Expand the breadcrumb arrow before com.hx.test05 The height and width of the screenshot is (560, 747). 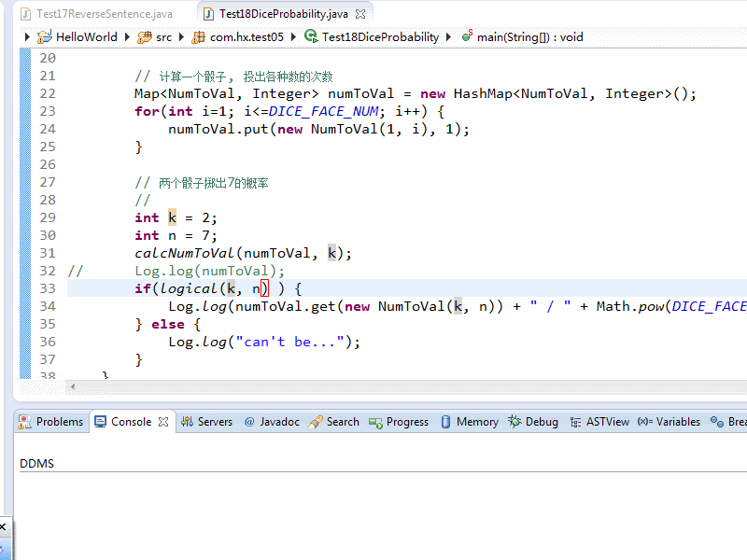click(181, 36)
